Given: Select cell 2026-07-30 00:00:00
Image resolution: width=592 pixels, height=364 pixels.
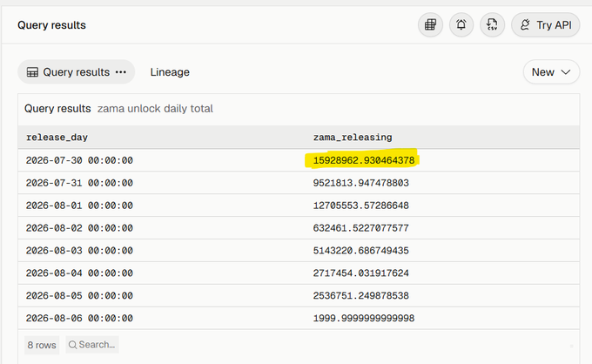Looking at the screenshot, I should 79,160.
